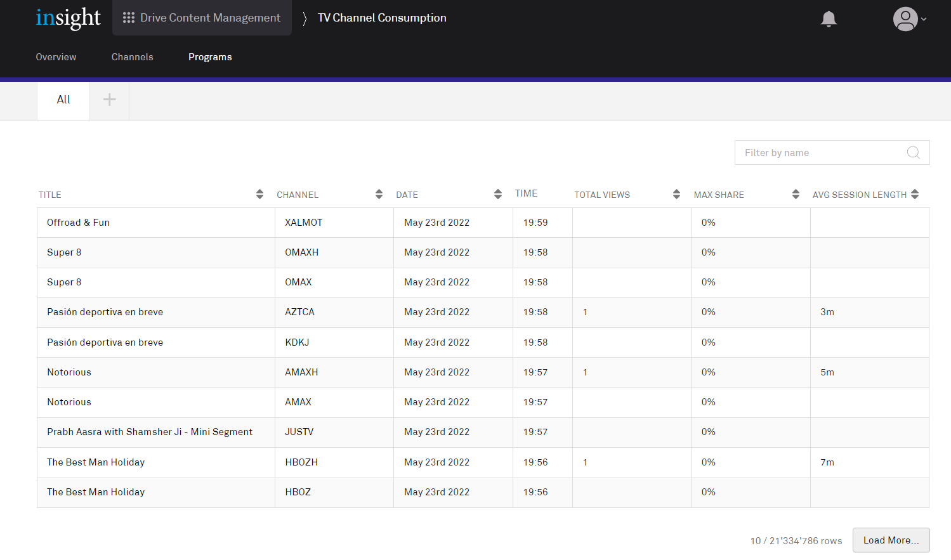Sort by Total Views column arrows
The width and height of the screenshot is (951, 560).
coord(676,195)
